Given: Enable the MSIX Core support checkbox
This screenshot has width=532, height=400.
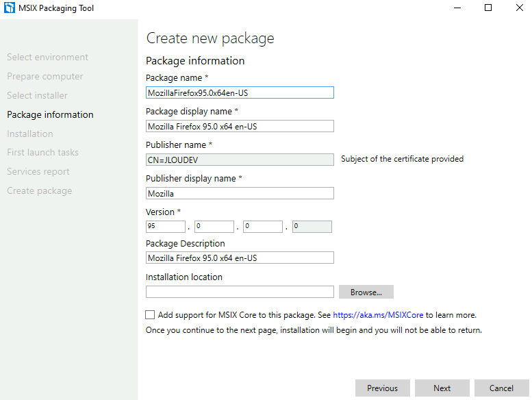Looking at the screenshot, I should 150,315.
